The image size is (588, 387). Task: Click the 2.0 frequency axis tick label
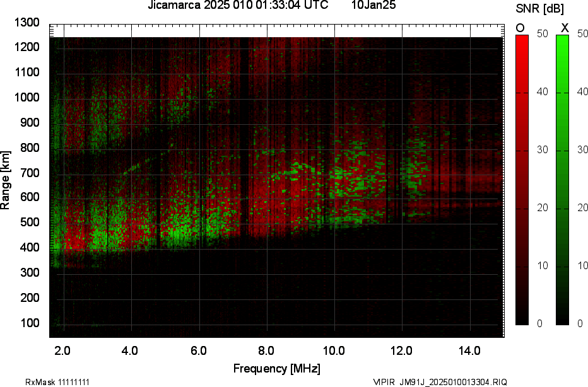tap(62, 350)
